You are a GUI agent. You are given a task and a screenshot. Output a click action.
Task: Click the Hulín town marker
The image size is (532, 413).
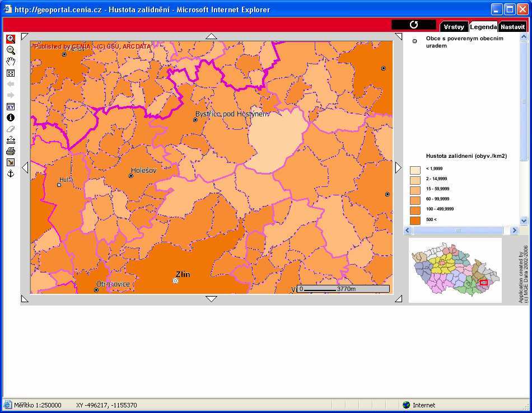point(59,185)
